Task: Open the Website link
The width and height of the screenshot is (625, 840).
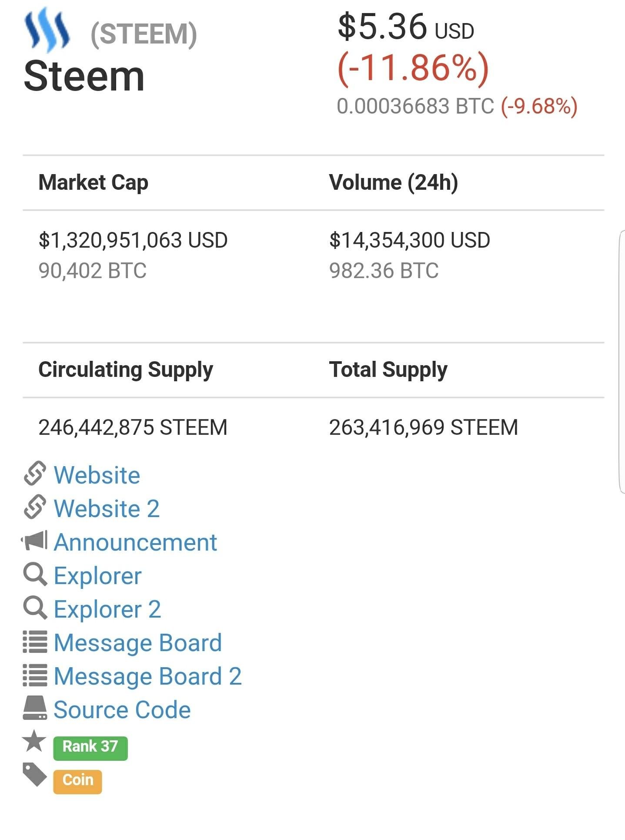Action: (x=97, y=474)
